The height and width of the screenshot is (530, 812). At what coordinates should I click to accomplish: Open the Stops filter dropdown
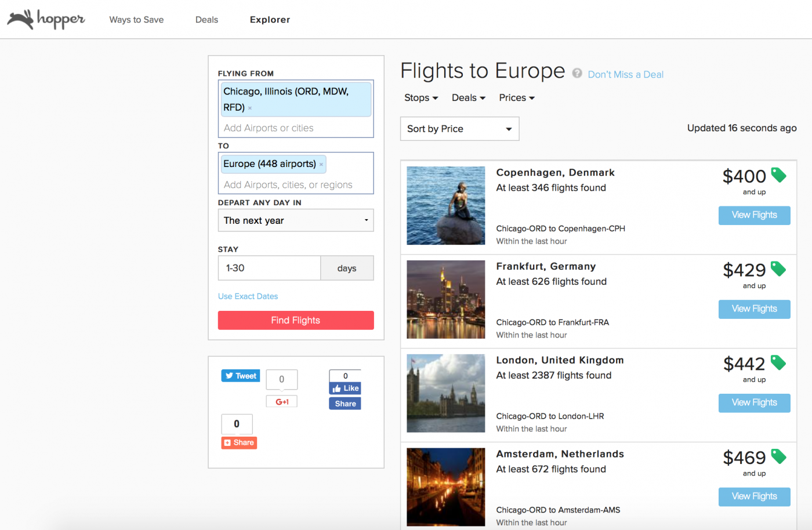(420, 97)
